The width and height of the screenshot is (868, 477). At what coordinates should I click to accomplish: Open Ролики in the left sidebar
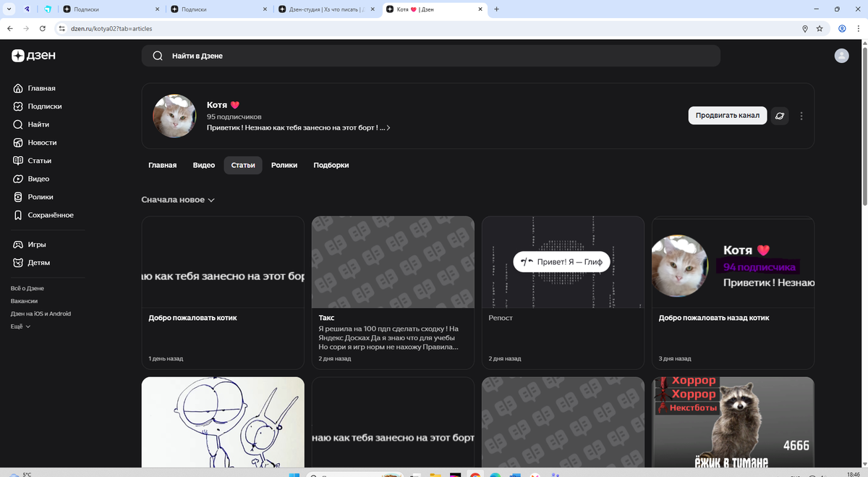coord(33,197)
